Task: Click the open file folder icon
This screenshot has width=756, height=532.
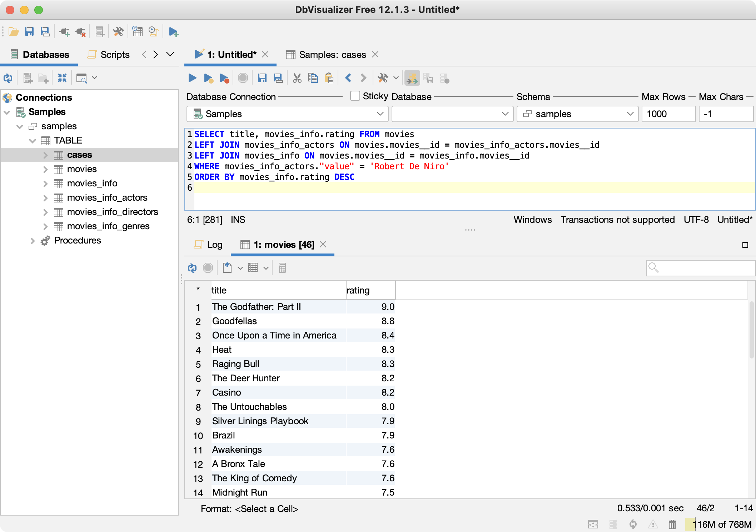Action: [14, 32]
